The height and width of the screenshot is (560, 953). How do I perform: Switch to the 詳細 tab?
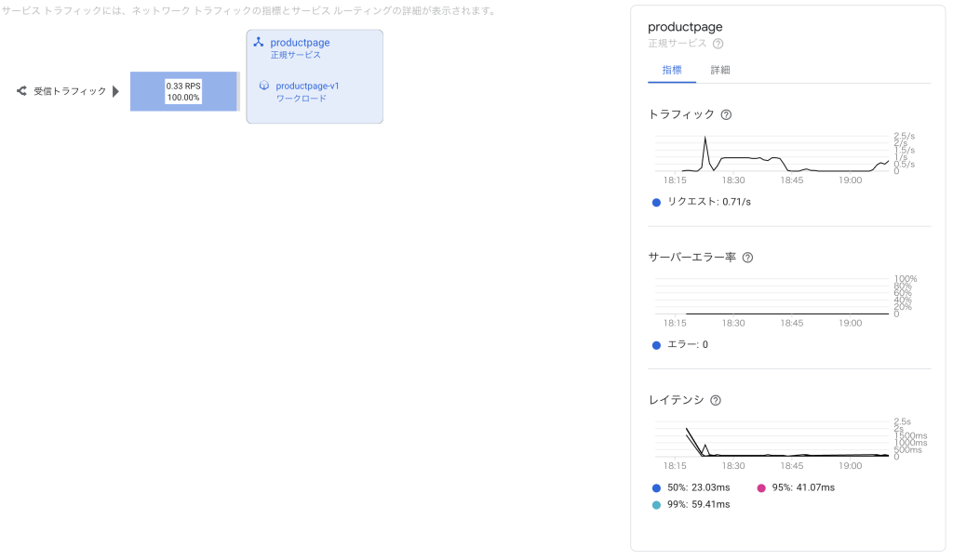720,70
